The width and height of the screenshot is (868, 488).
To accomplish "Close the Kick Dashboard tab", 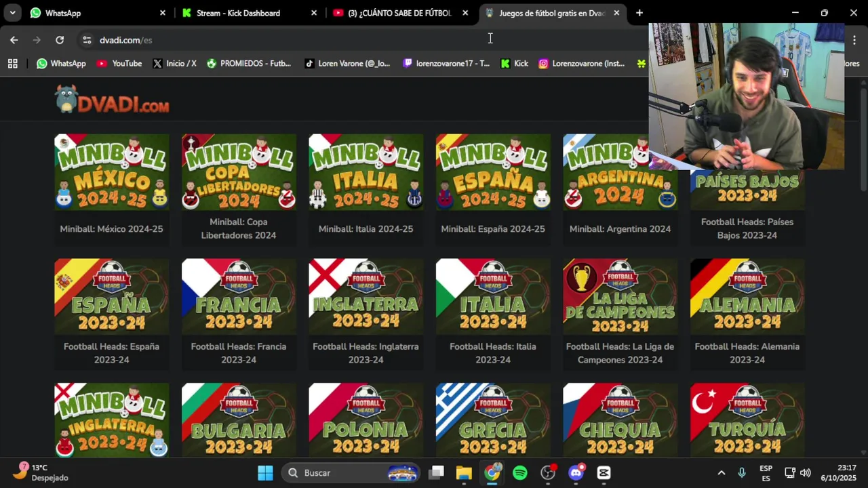I will point(314,13).
